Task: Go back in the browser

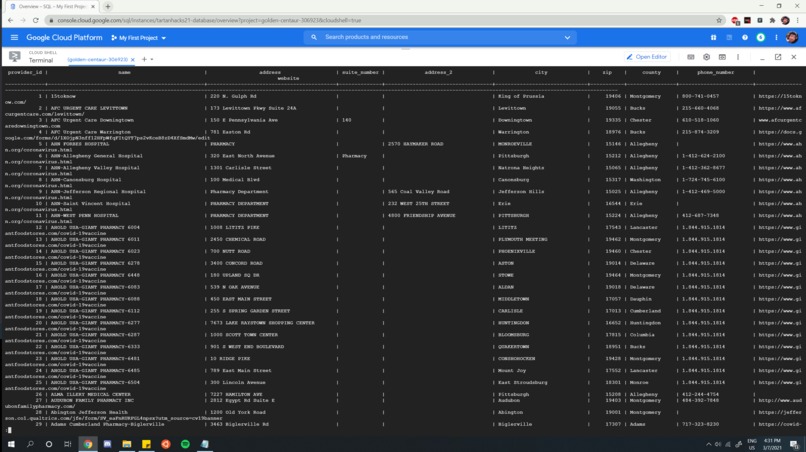Action: click(11, 21)
